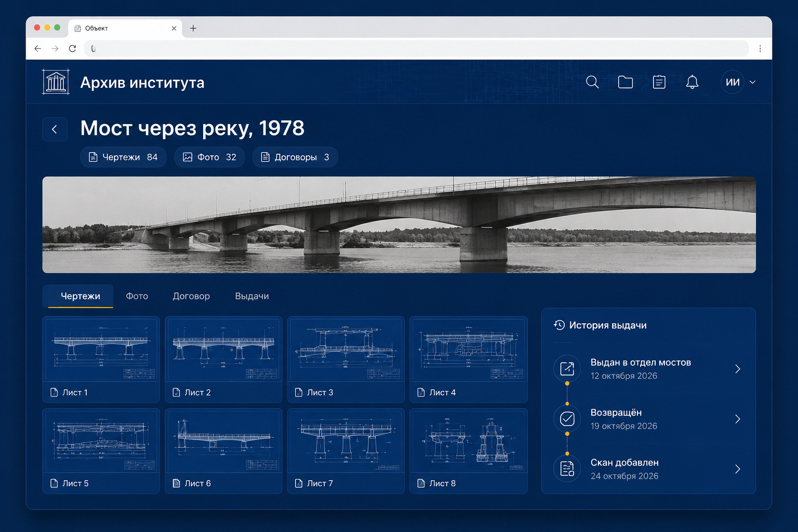
Task: Open a new browser tab
Action: pyautogui.click(x=193, y=28)
